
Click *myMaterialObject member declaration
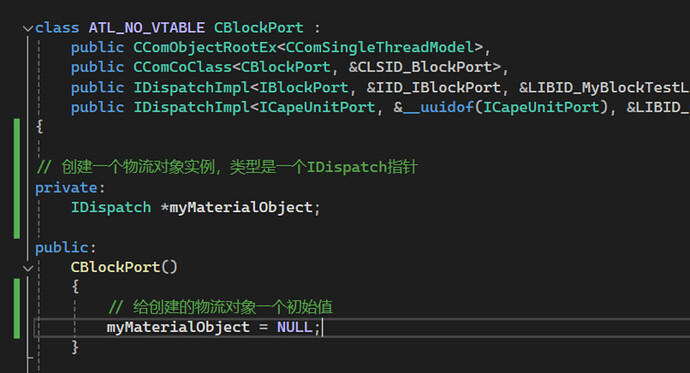pyautogui.click(x=237, y=207)
